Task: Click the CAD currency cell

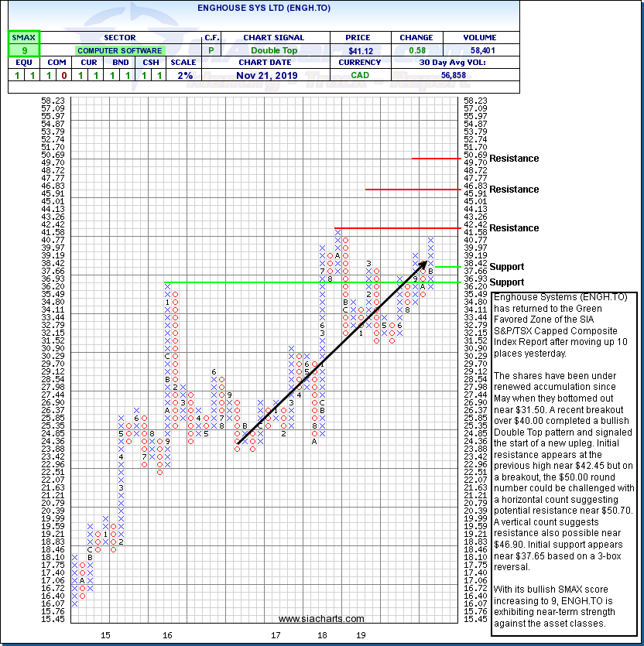Action: click(x=360, y=75)
